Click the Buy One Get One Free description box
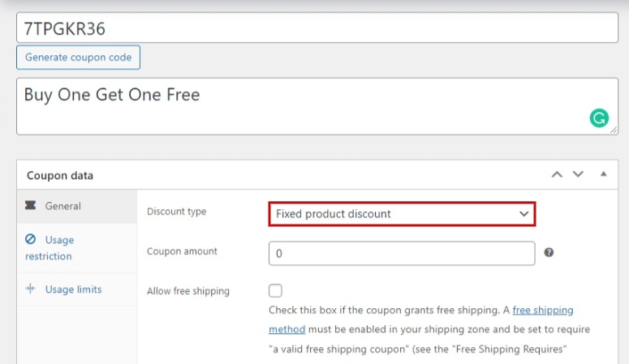The width and height of the screenshot is (629, 364). pos(317,106)
